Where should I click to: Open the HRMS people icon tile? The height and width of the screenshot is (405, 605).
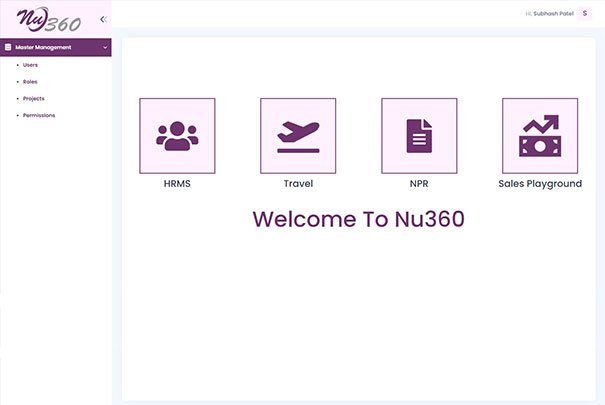[x=177, y=136]
